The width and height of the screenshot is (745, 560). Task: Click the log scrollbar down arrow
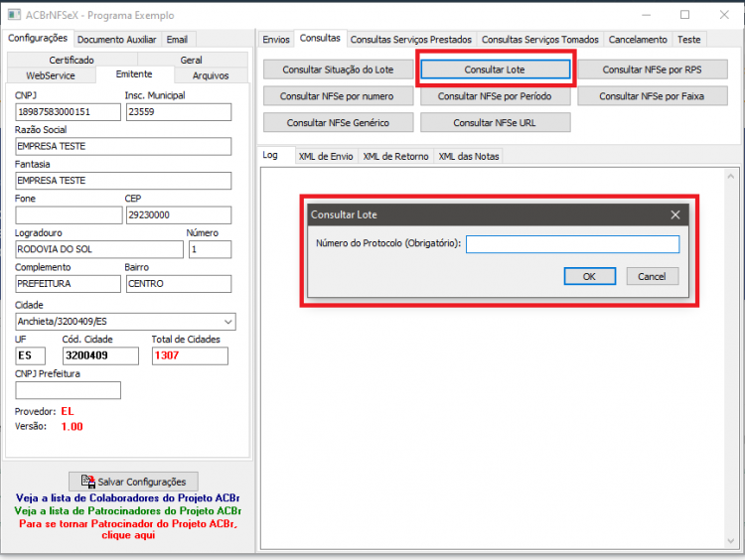point(731,540)
